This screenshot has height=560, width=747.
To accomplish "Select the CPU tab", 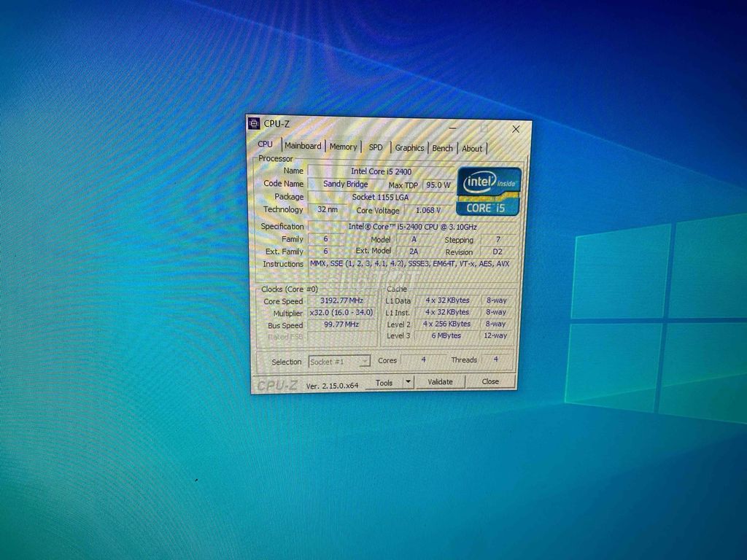I will click(x=266, y=144).
